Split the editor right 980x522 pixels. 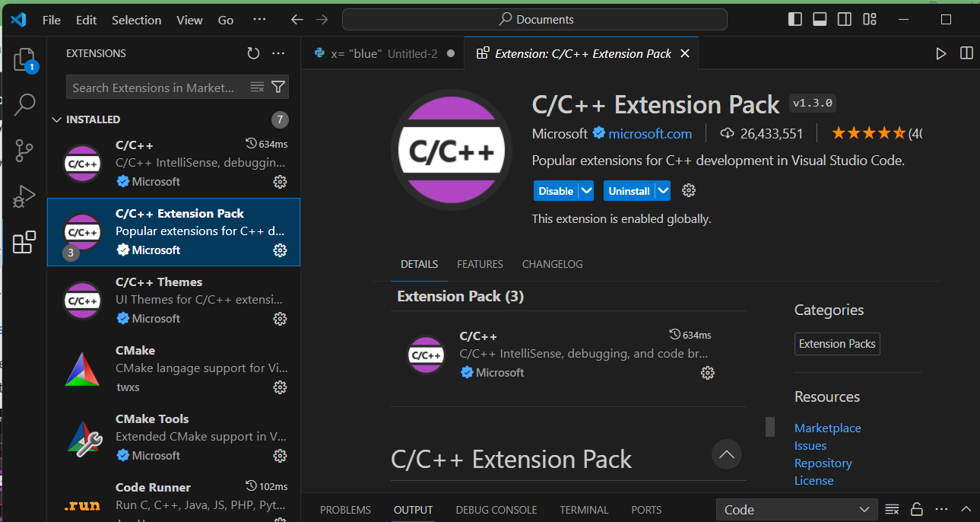tap(966, 53)
